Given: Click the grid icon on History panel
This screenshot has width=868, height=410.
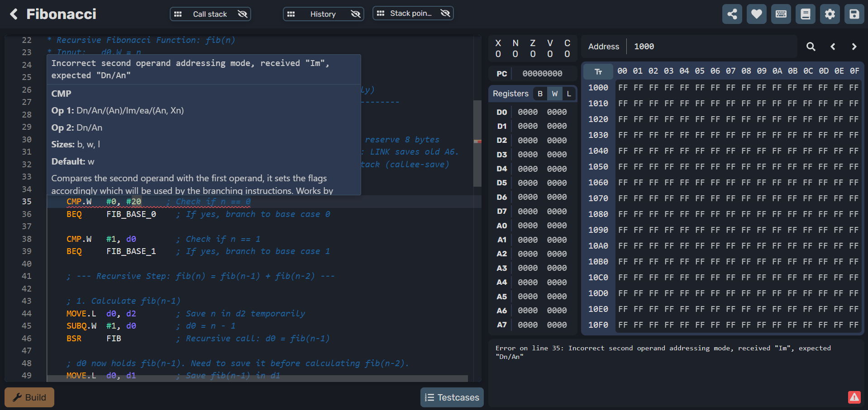Looking at the screenshot, I should [x=291, y=14].
